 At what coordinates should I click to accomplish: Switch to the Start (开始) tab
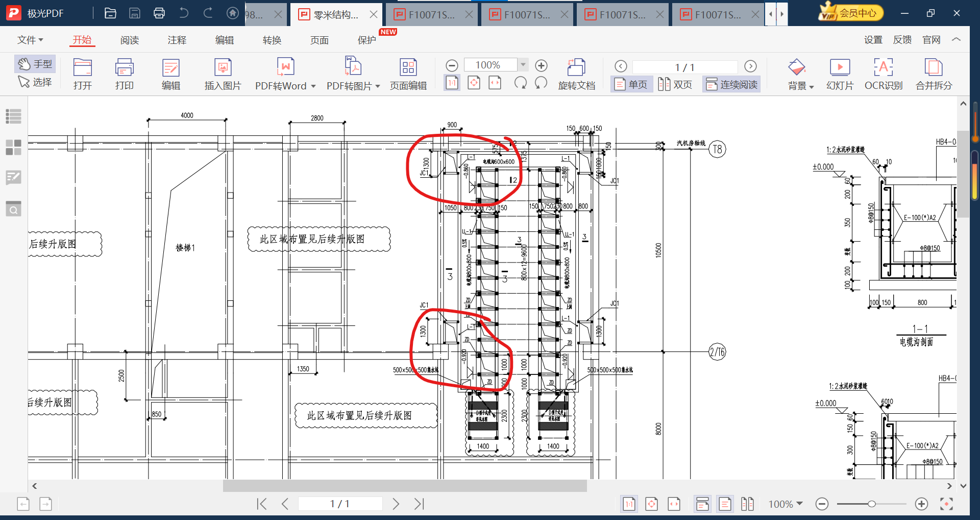pyautogui.click(x=82, y=40)
